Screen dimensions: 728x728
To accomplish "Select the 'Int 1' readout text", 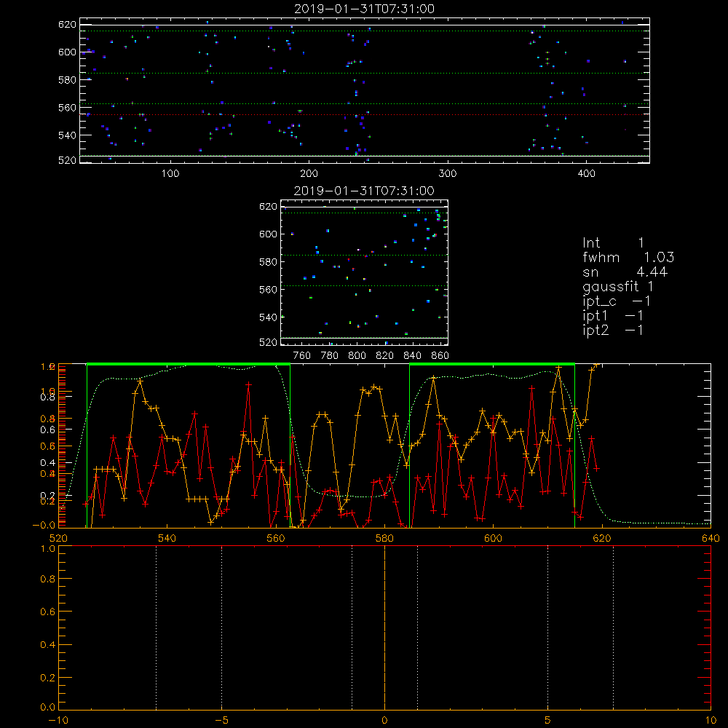I will click(613, 243).
